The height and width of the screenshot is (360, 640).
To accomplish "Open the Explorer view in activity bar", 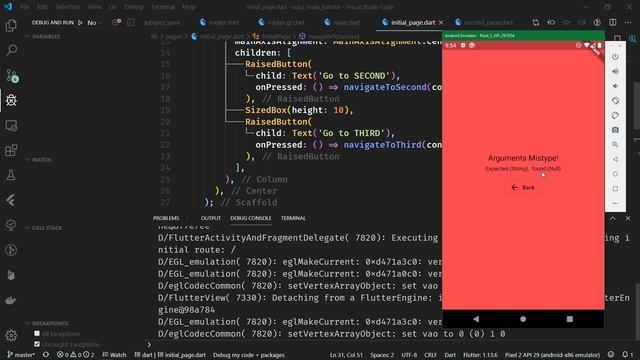I will pyautogui.click(x=11, y=26).
